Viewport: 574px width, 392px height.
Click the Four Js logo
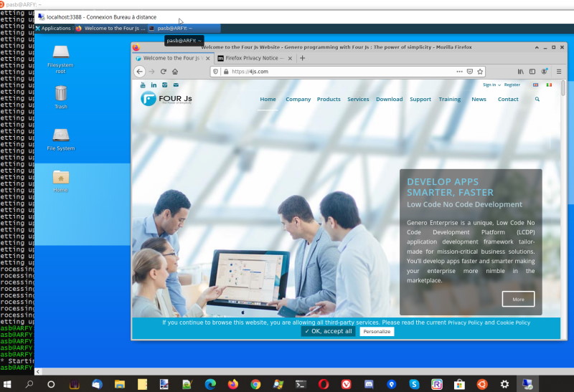tap(166, 99)
